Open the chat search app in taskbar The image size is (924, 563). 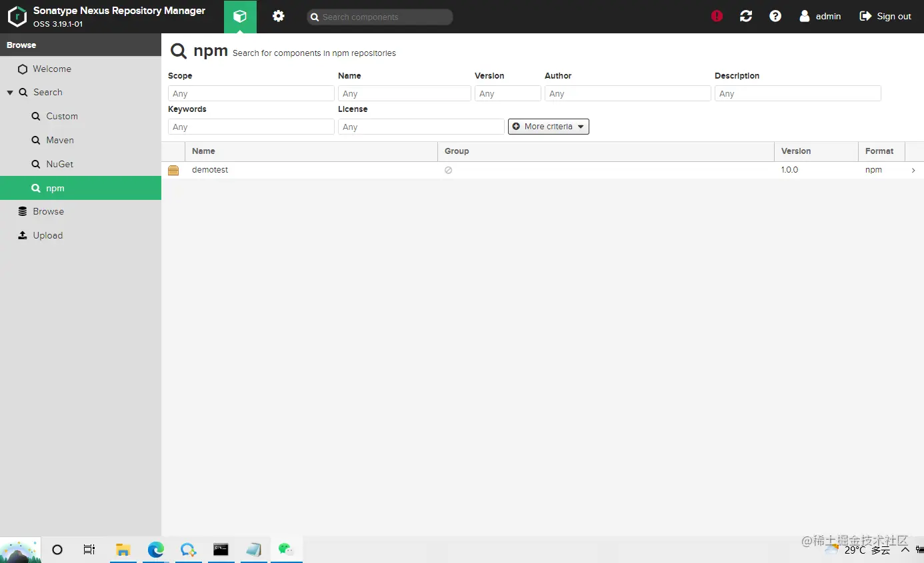(x=188, y=550)
